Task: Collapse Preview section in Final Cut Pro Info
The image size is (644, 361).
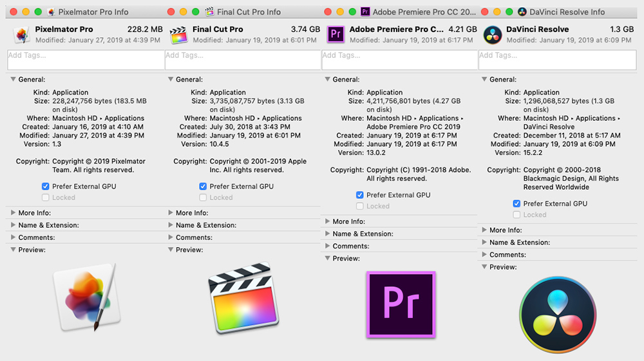Action: (171, 250)
